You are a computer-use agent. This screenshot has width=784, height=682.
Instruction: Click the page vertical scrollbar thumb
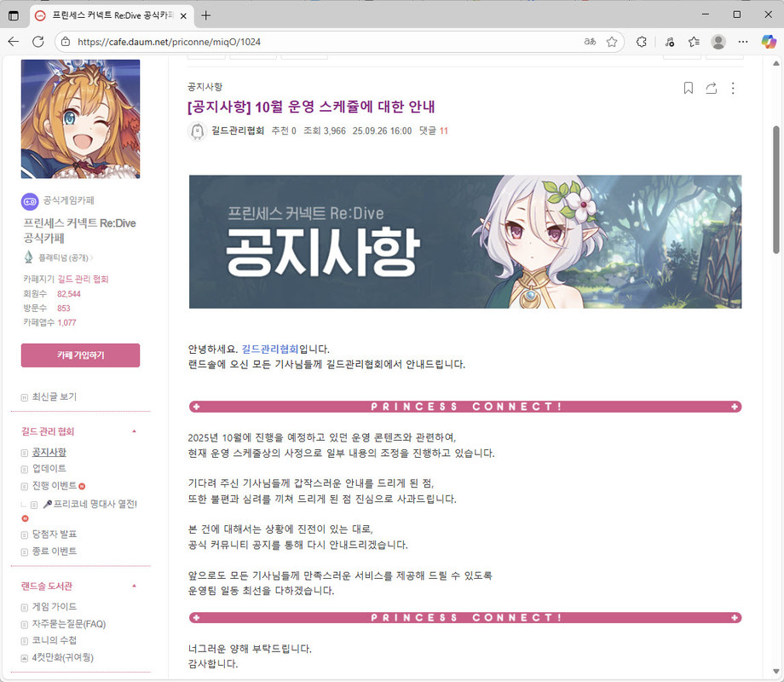(775, 190)
